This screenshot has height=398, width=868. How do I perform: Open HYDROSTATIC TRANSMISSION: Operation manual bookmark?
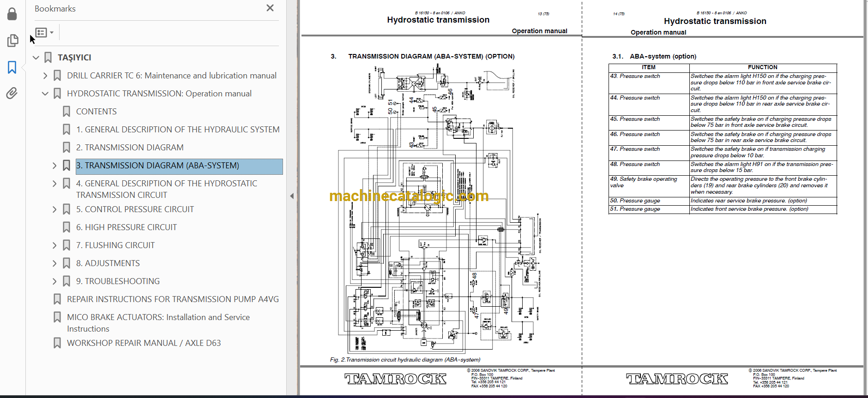pyautogui.click(x=159, y=94)
